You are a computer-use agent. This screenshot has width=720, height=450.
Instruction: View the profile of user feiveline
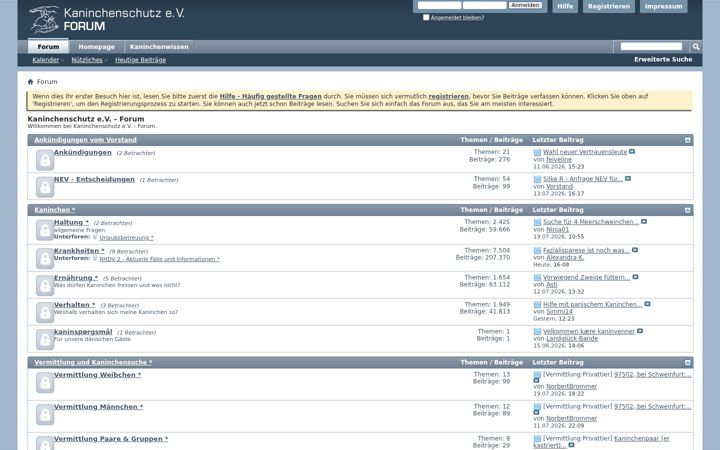pyautogui.click(x=559, y=159)
